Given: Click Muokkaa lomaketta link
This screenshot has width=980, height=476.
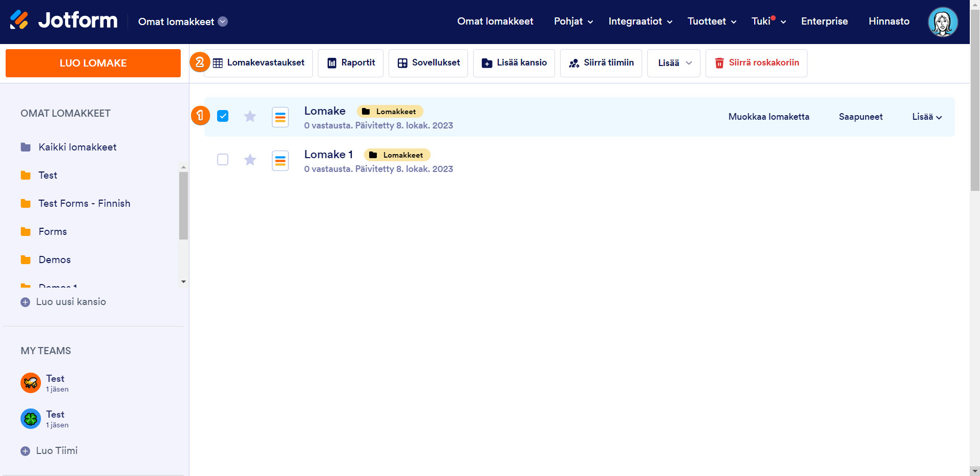Looking at the screenshot, I should click(769, 117).
